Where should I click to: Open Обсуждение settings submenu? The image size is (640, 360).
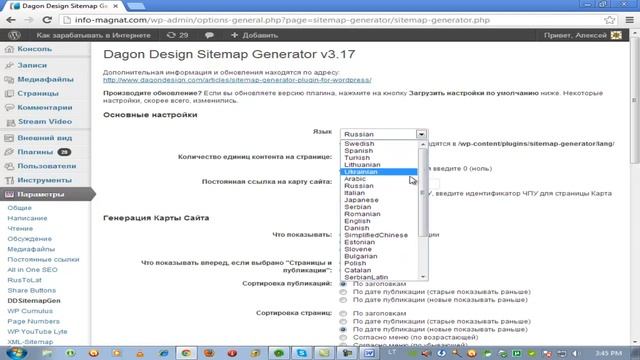(29, 239)
